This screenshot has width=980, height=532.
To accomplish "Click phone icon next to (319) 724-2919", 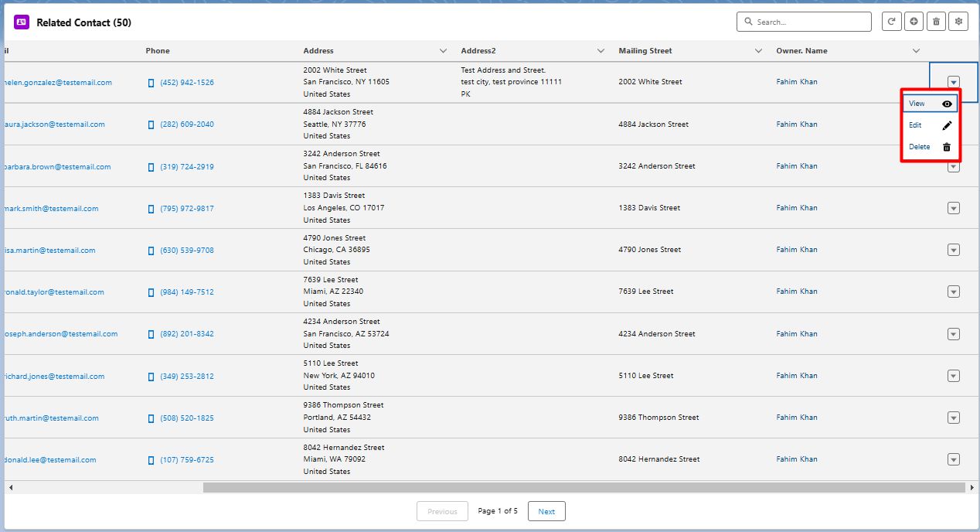I will (151, 167).
